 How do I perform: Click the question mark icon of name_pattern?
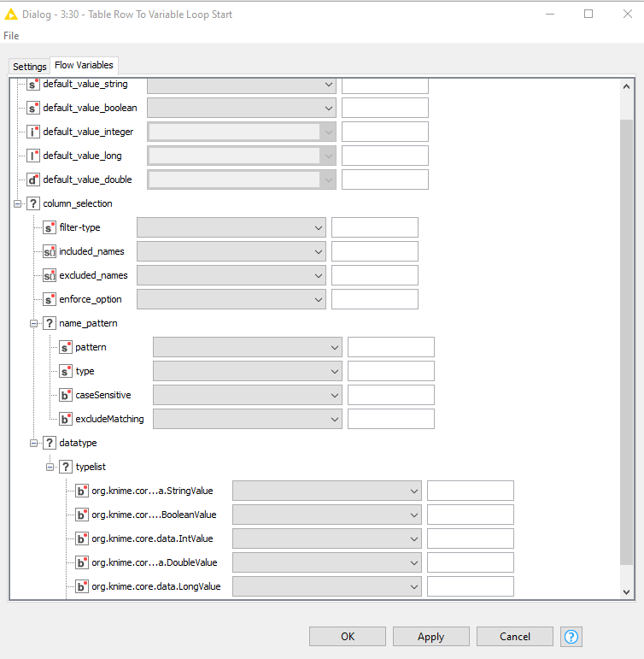(x=50, y=324)
